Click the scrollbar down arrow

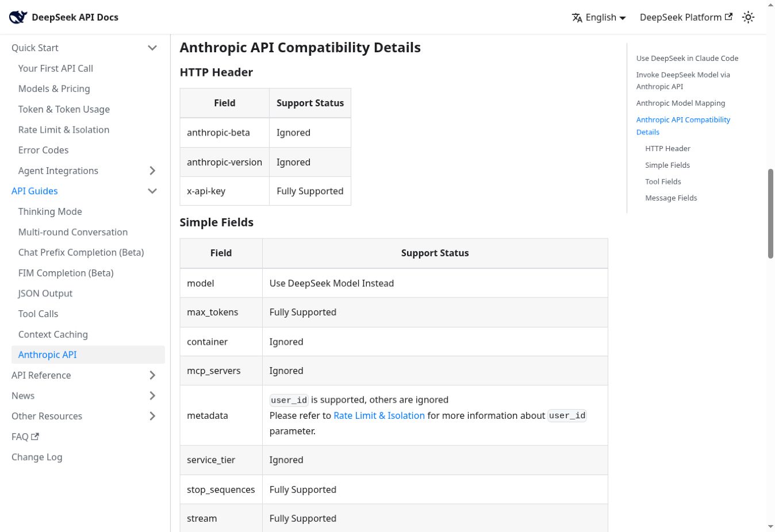pyautogui.click(x=770, y=526)
